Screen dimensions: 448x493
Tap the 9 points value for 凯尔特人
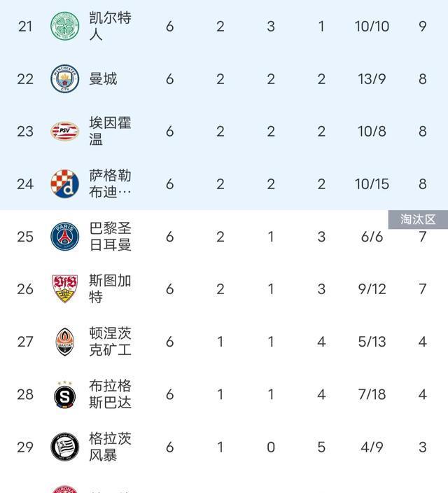(423, 27)
